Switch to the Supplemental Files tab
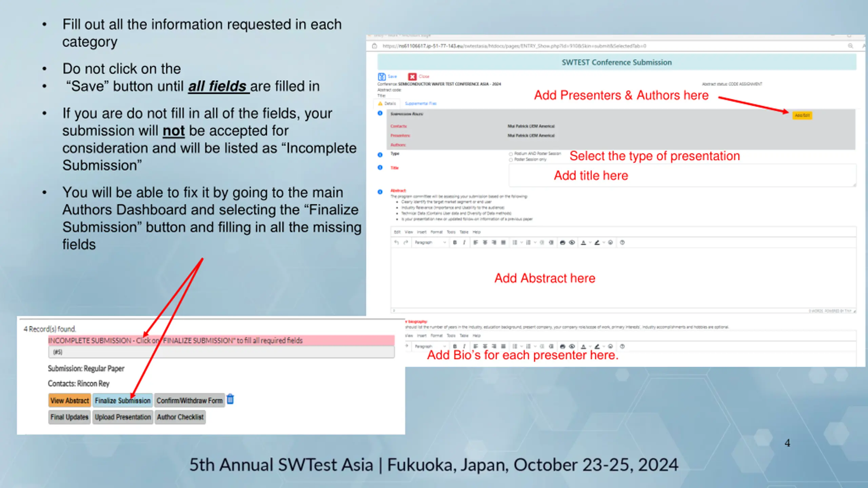Viewport: 868px width, 488px height. (x=420, y=103)
